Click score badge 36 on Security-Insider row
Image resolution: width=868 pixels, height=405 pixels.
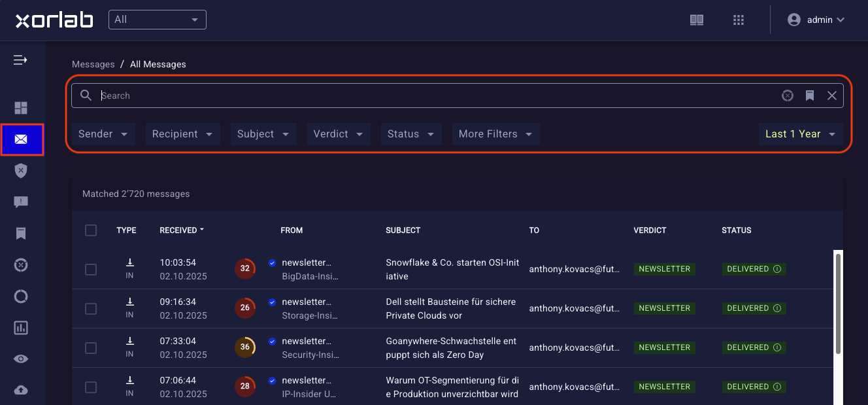(245, 347)
